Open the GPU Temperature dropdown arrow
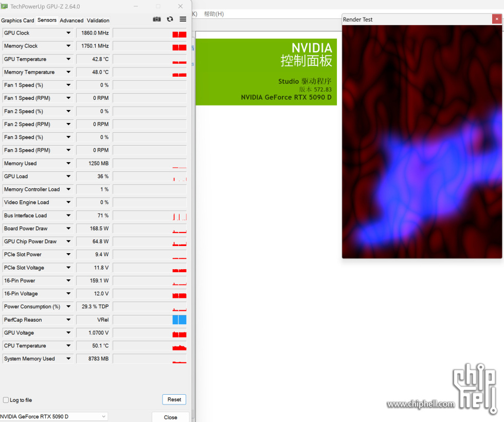 click(x=68, y=59)
